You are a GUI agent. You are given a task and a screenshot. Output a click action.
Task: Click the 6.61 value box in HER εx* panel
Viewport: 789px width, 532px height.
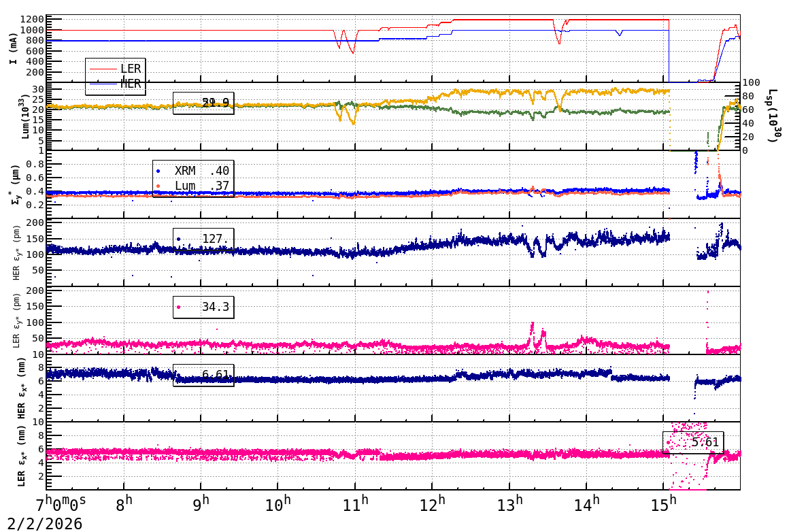(203, 375)
